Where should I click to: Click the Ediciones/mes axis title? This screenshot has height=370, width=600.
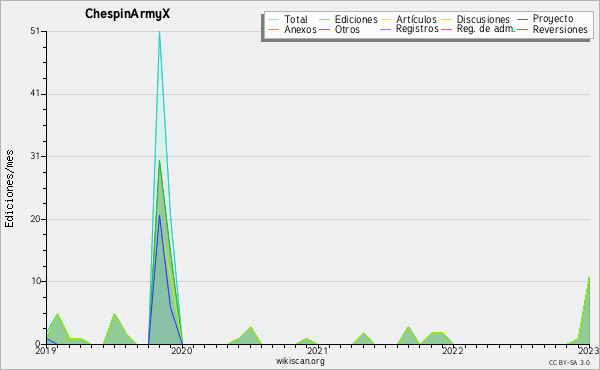tap(9, 189)
